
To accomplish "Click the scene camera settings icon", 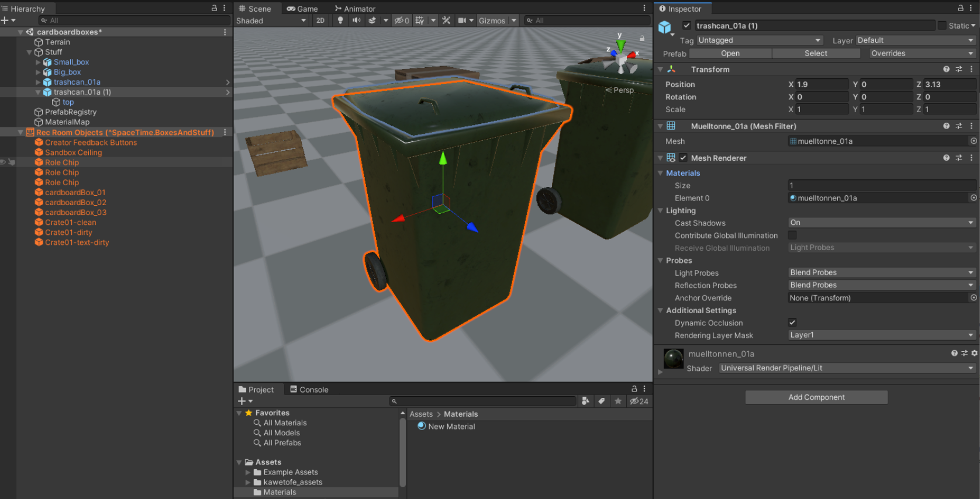I will point(462,20).
